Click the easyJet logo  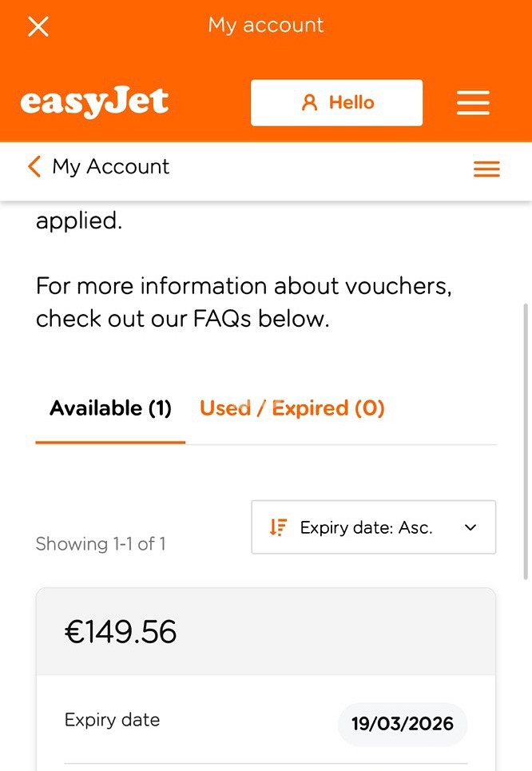[94, 102]
